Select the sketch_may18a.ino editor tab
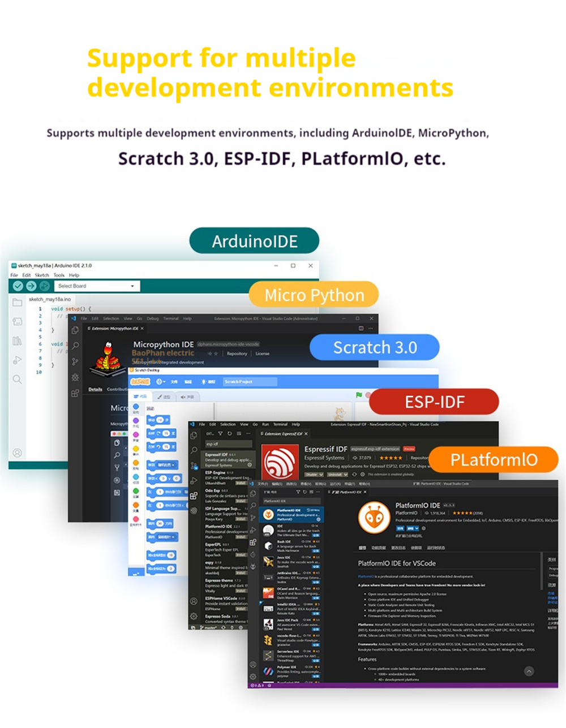The image size is (566, 728). pos(50,299)
